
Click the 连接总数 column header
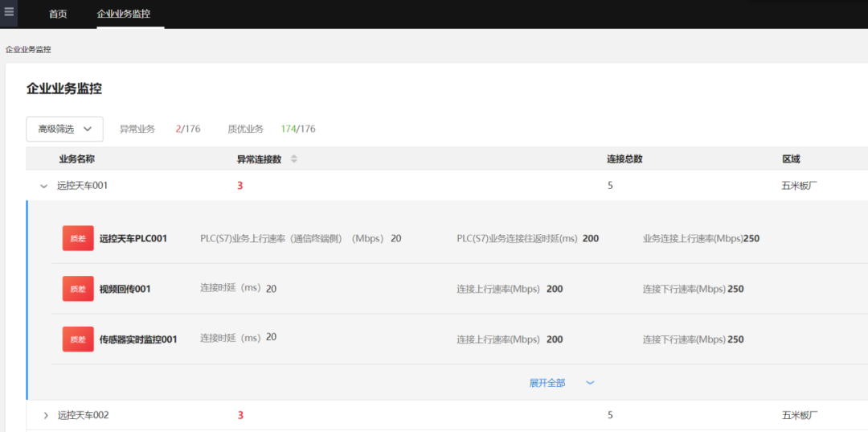[x=624, y=159]
